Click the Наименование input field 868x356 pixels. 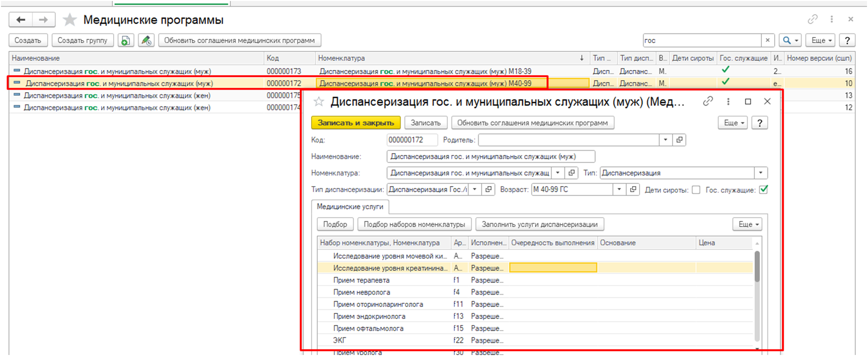[x=490, y=157]
